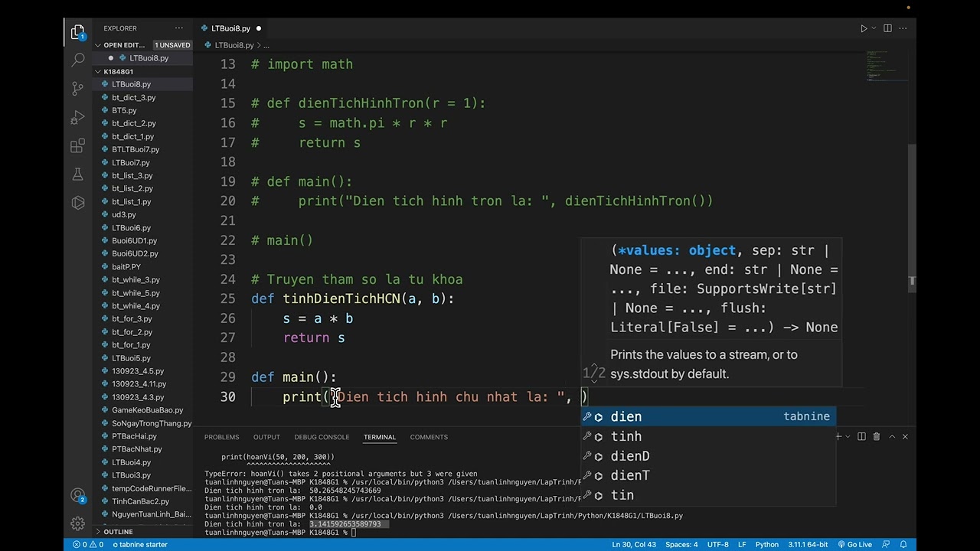The width and height of the screenshot is (980, 551).
Task: Show errors and warnings count in status bar
Action: pyautogui.click(x=87, y=545)
